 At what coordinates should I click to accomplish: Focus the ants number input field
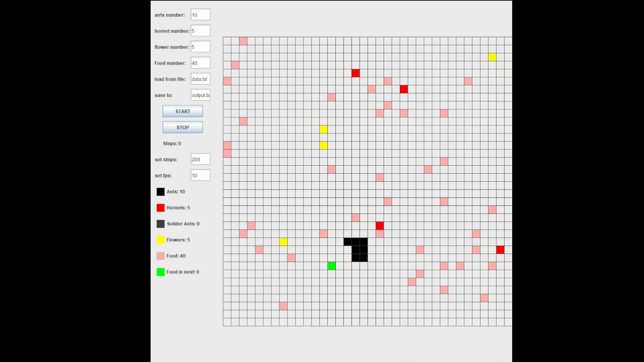(x=201, y=15)
